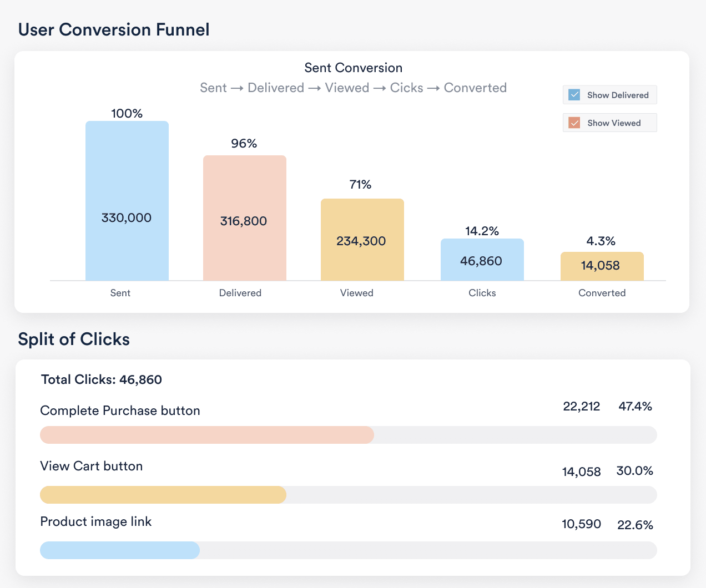The height and width of the screenshot is (588, 706).
Task: Click the 'Complete Purchase button' label
Action: [x=120, y=410]
